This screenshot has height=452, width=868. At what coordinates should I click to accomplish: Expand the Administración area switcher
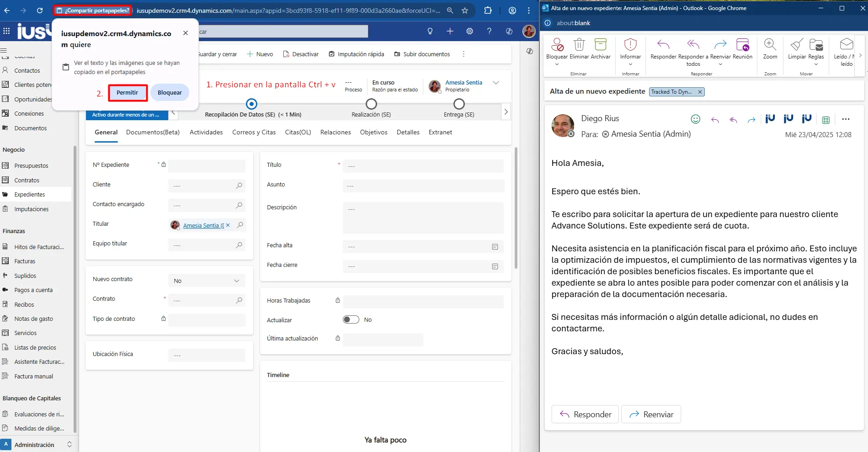pyautogui.click(x=69, y=444)
